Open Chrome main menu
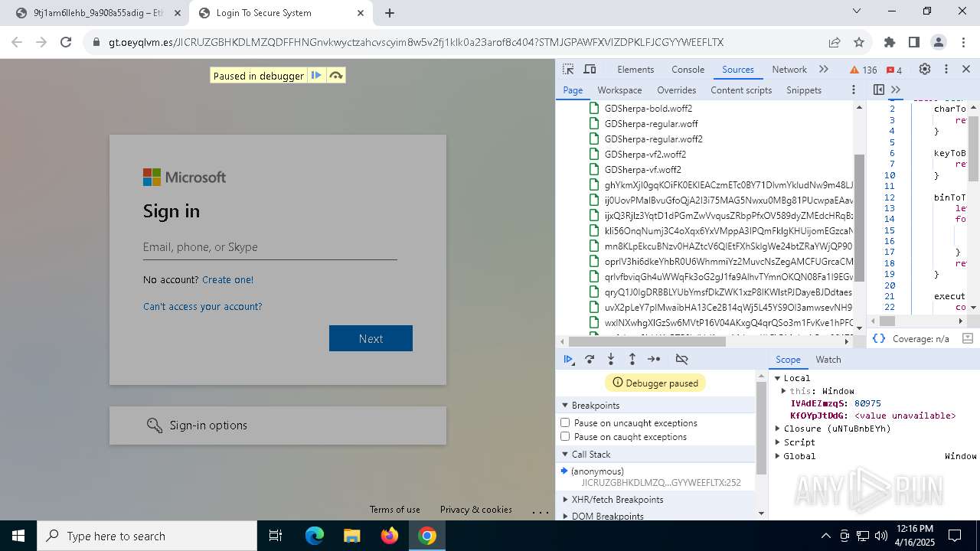Screen dimensions: 980x551 tap(963, 42)
